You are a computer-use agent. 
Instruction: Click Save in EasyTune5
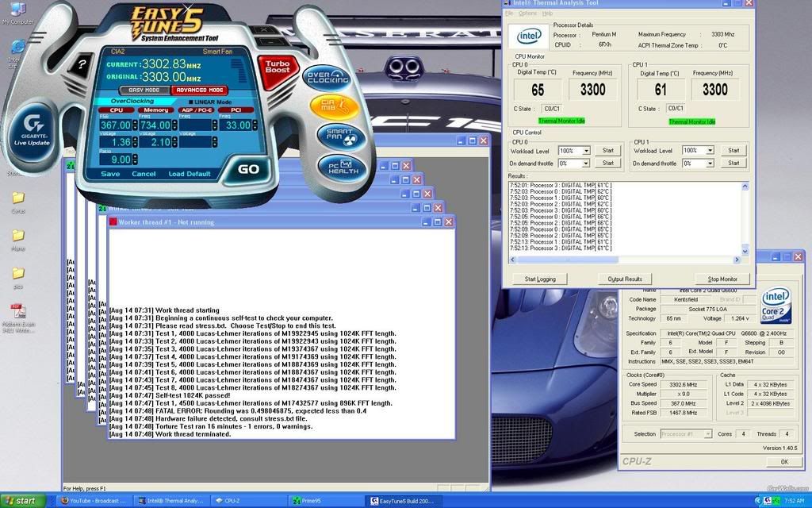coord(110,174)
